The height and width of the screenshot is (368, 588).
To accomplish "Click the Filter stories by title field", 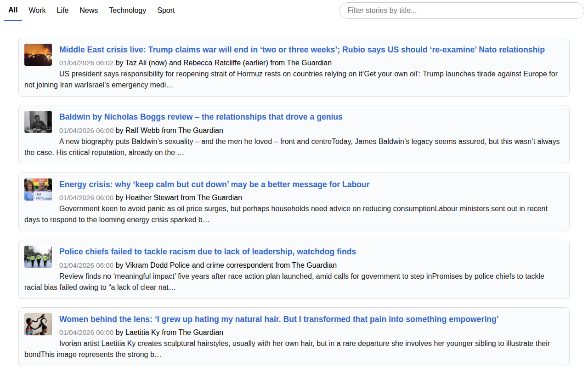I will [461, 11].
